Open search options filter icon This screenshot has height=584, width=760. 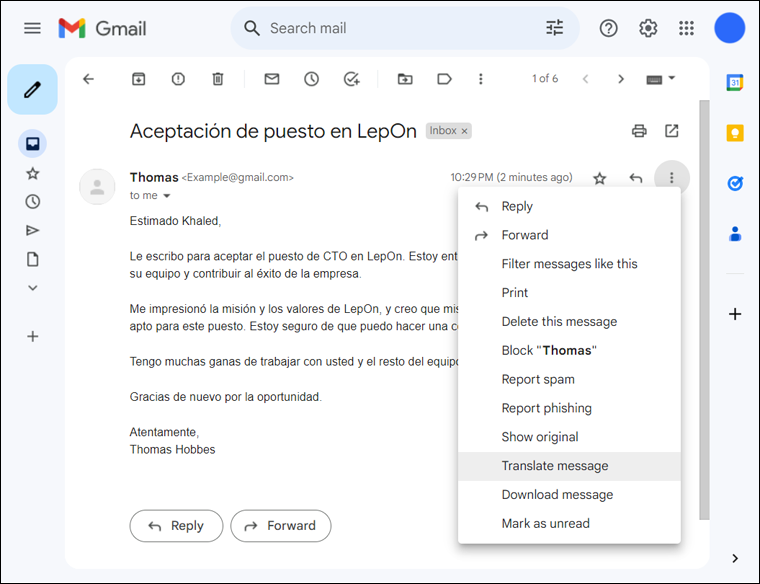click(x=554, y=28)
